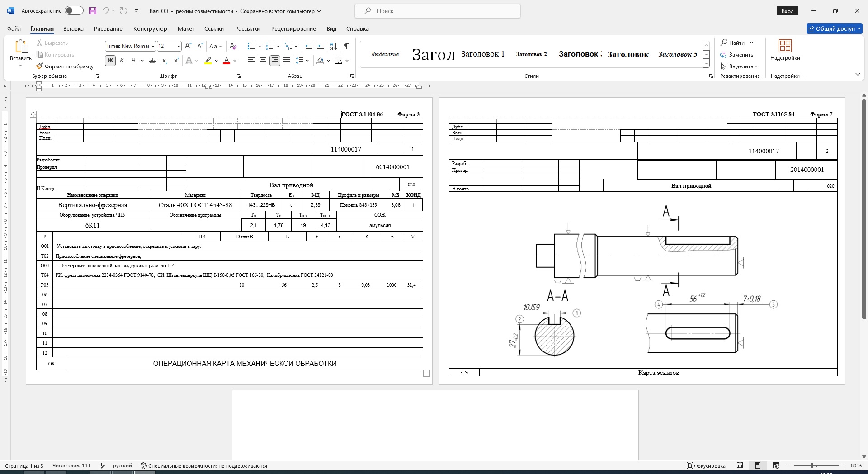Sort paragraphs alphabetically icon
Screen dimensions: 868x474
click(334, 46)
